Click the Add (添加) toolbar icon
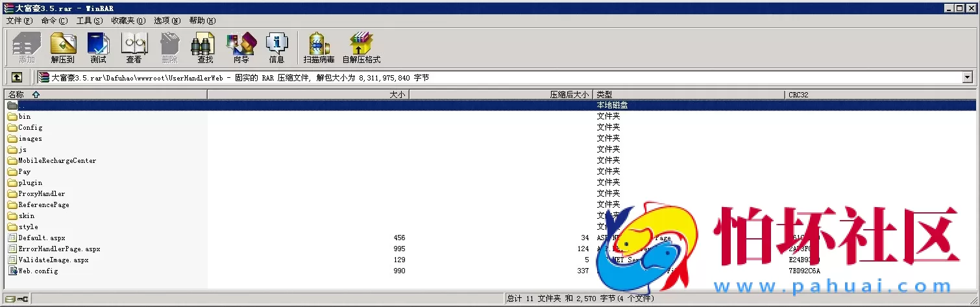 point(27,47)
